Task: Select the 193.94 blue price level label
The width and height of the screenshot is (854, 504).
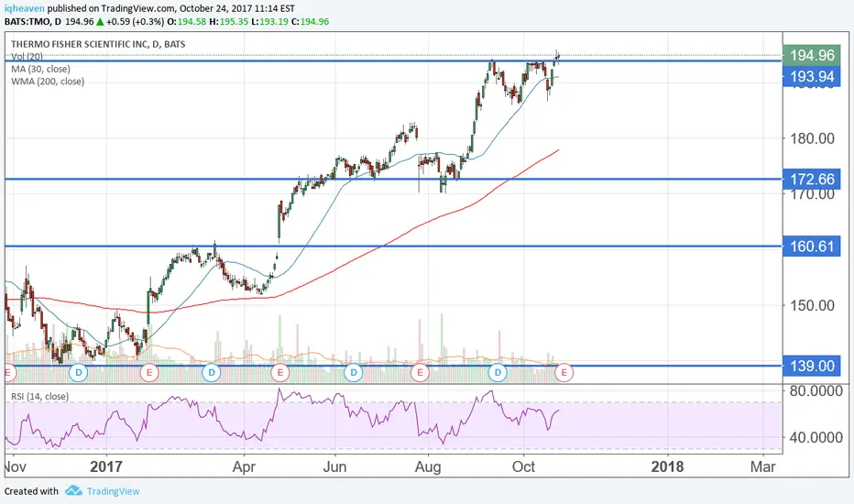Action: point(812,76)
